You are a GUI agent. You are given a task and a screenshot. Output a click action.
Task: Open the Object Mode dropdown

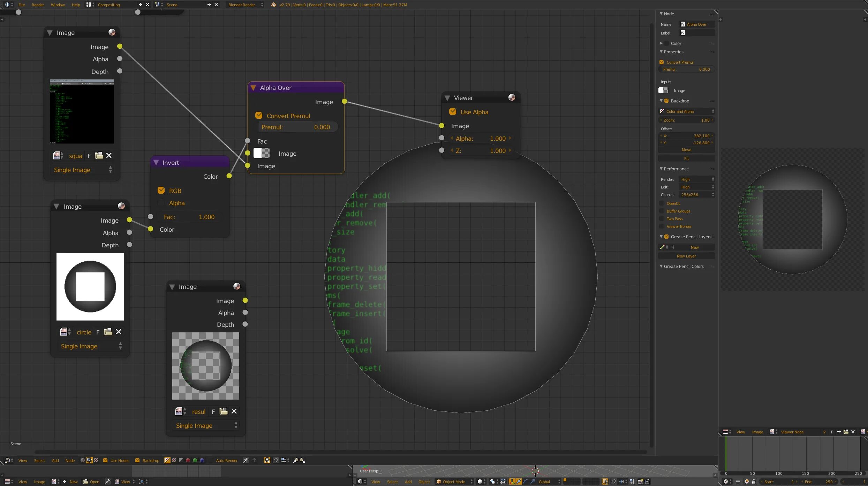(x=454, y=481)
